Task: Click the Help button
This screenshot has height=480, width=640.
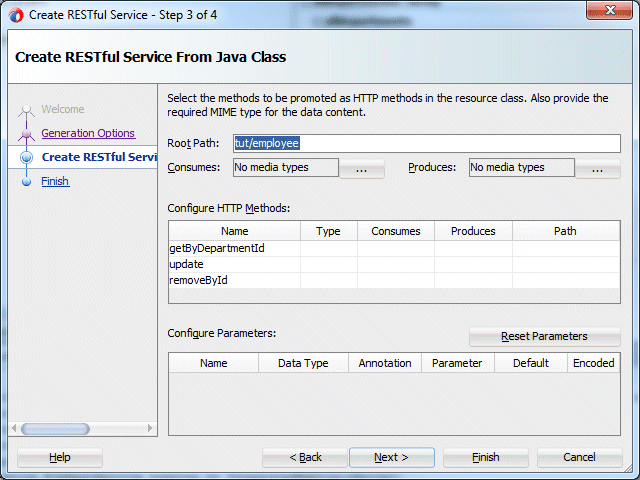Action: coord(60,458)
